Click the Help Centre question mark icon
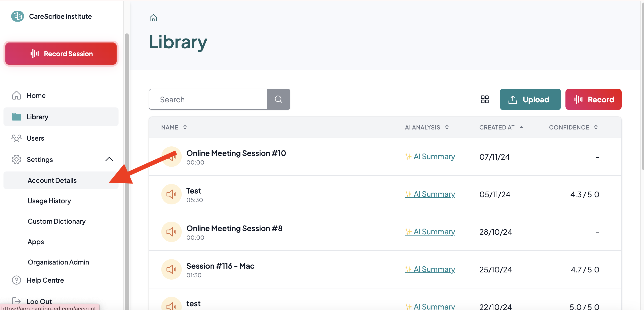The height and width of the screenshot is (310, 644). point(17,280)
